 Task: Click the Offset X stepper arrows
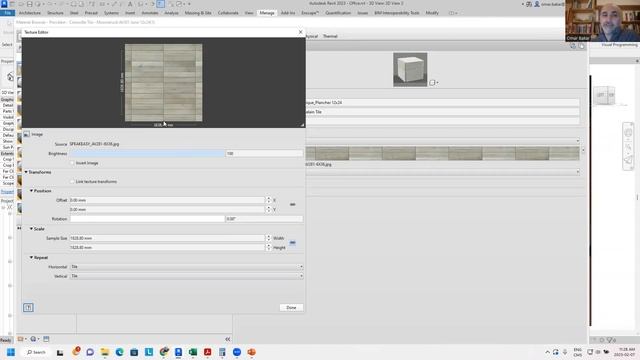pos(268,200)
